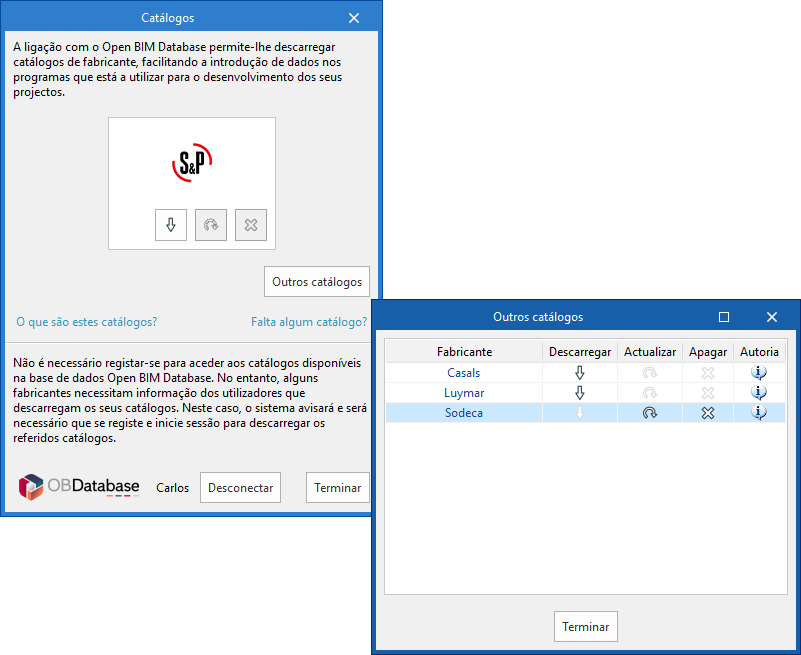801x655 pixels.
Task: Click the user name Carlos
Action: 173,488
